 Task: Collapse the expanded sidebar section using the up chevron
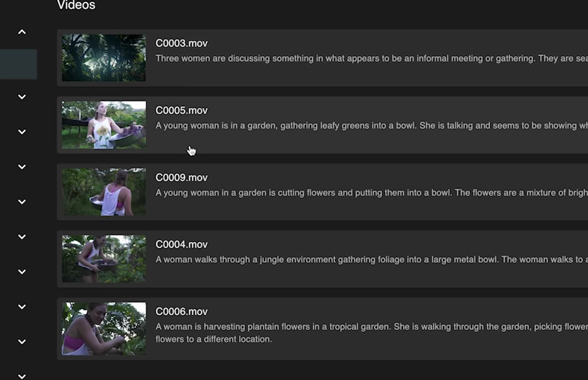pos(22,32)
